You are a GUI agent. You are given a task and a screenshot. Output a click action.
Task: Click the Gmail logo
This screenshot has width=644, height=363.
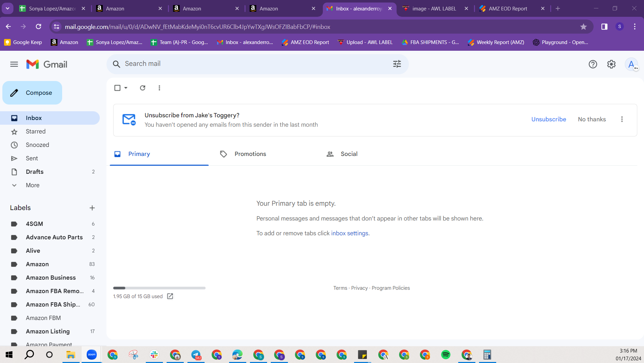click(x=47, y=64)
